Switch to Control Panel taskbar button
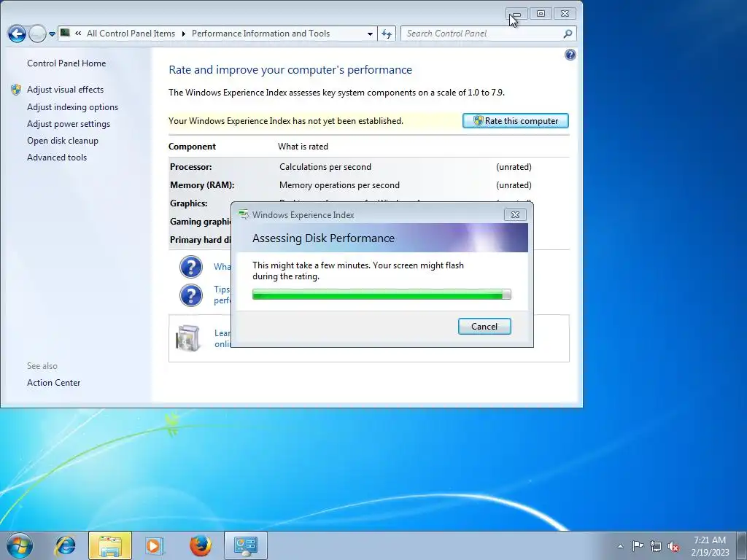The image size is (747, 560). click(x=245, y=545)
